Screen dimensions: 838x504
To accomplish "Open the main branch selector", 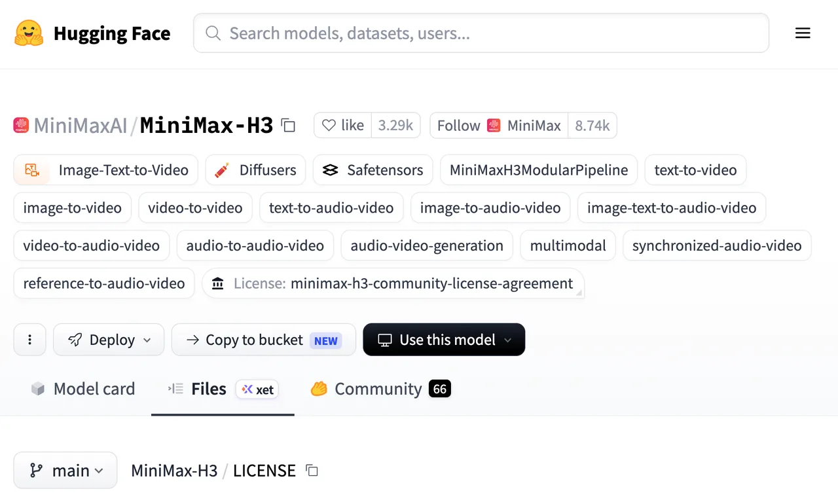I will click(65, 471).
